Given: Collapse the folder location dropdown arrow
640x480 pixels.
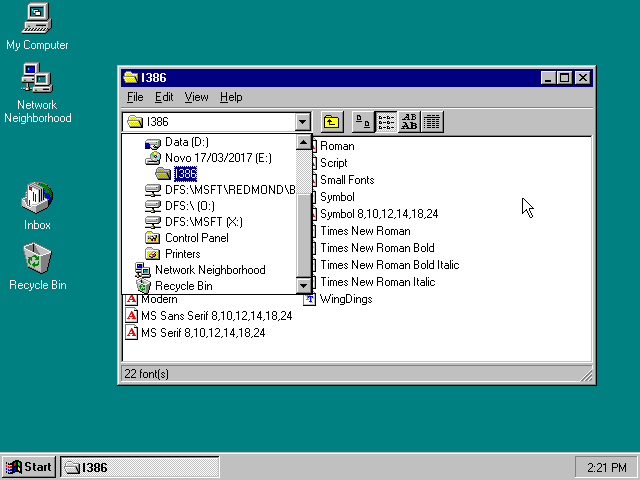Looking at the screenshot, I should pyautogui.click(x=303, y=122).
